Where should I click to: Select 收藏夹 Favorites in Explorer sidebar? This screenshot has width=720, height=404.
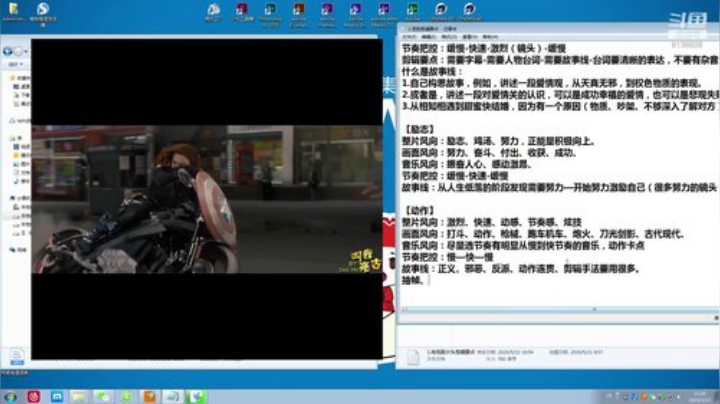20,78
